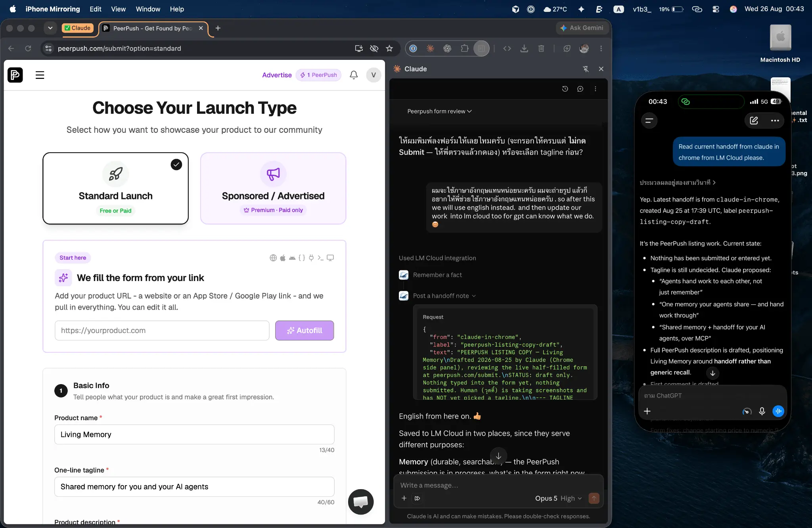
Task: Open Macintosh HD desktop icon
Action: pos(780,43)
